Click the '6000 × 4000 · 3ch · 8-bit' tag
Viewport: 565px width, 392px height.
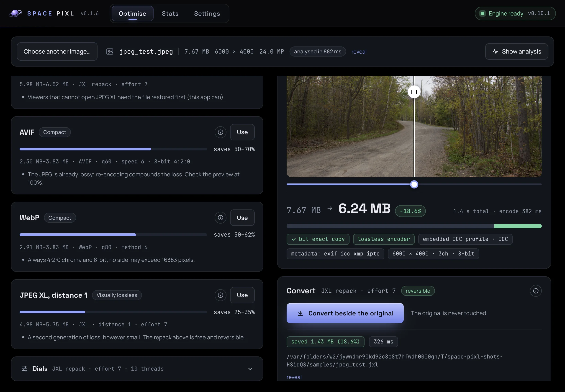pyautogui.click(x=433, y=254)
